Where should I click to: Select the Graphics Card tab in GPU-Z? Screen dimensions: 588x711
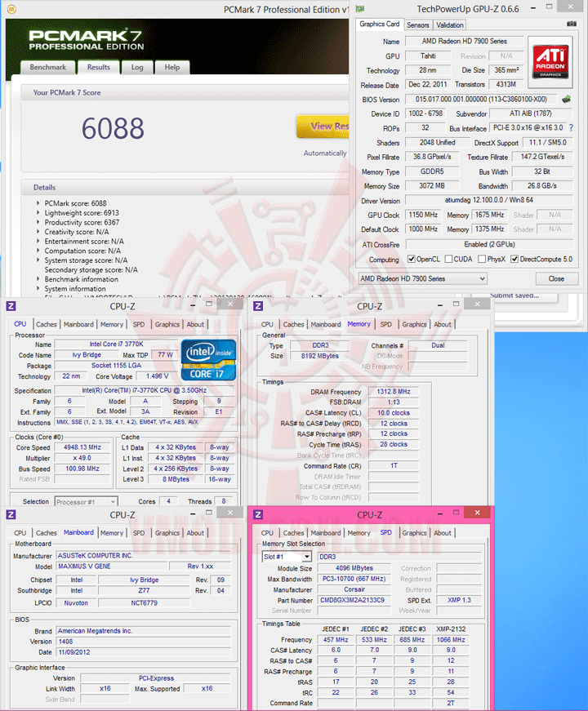pos(380,24)
